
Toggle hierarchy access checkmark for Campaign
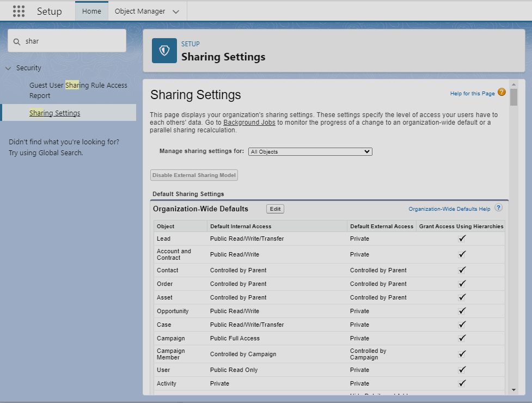(461, 338)
